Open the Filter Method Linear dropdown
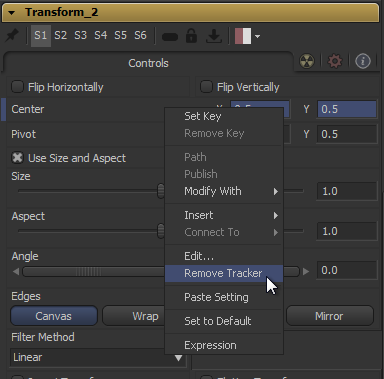 pyautogui.click(x=98, y=358)
